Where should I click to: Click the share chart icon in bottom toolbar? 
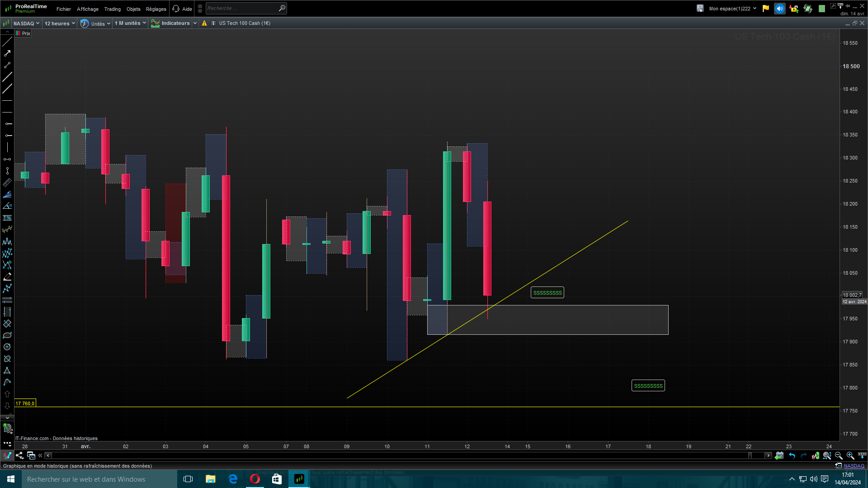[19, 455]
